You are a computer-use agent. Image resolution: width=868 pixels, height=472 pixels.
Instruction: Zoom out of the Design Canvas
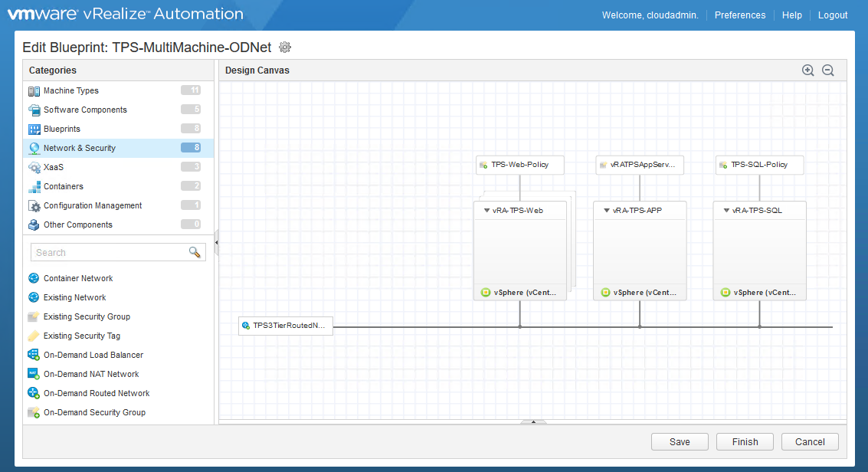click(827, 70)
